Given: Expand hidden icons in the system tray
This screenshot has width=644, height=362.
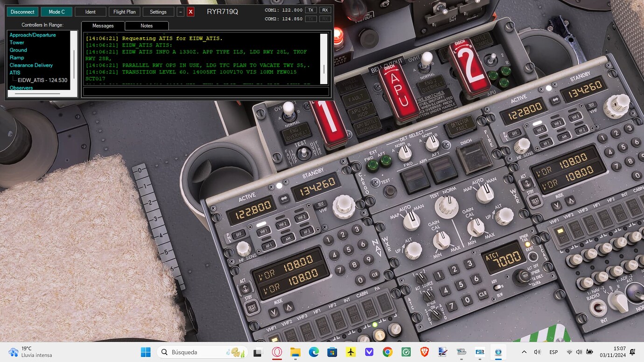Looking at the screenshot, I should [x=524, y=352].
